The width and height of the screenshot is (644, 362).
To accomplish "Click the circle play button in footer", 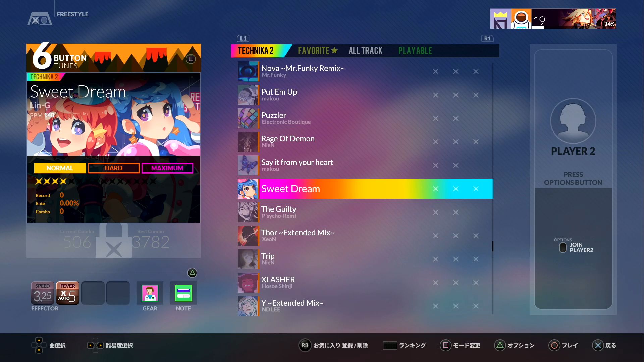I will (x=554, y=345).
